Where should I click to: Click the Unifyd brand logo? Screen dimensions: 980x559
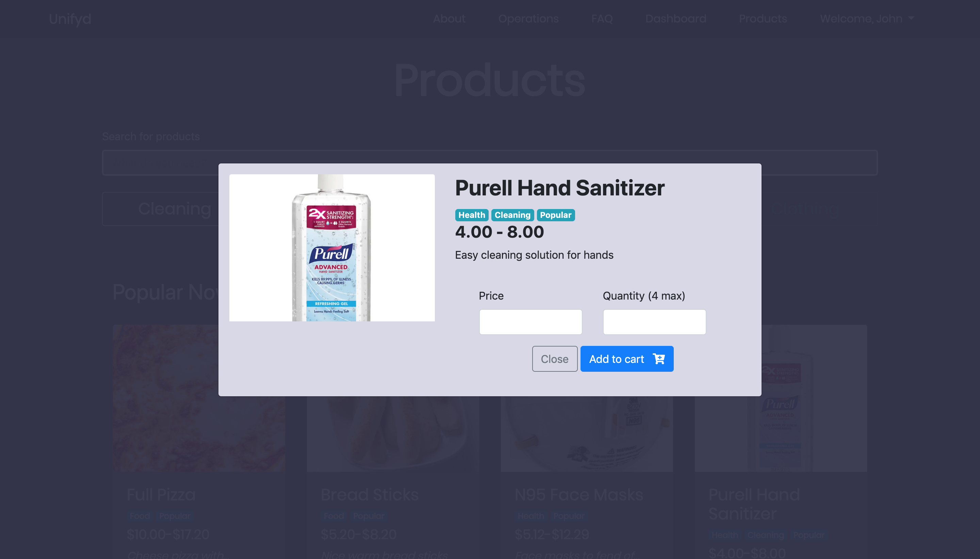[x=70, y=18]
